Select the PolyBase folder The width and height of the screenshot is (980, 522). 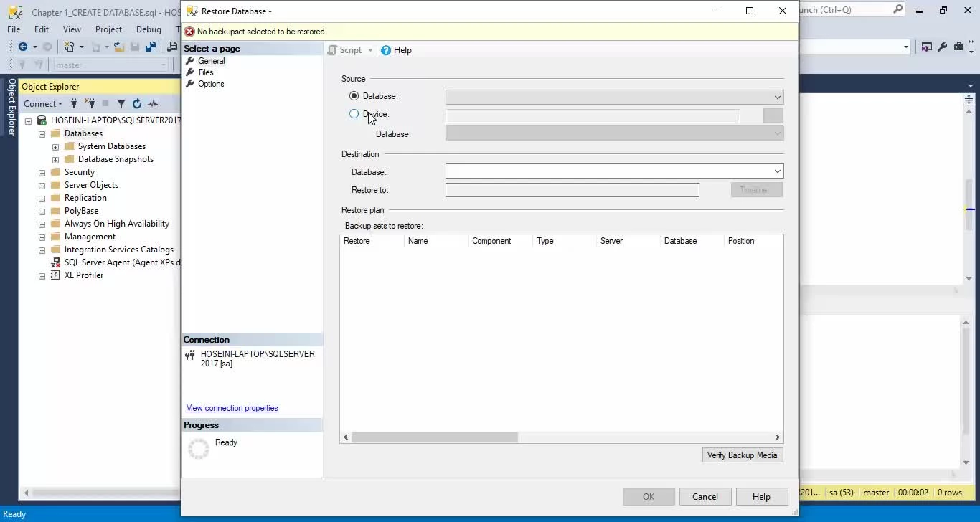tap(81, 211)
